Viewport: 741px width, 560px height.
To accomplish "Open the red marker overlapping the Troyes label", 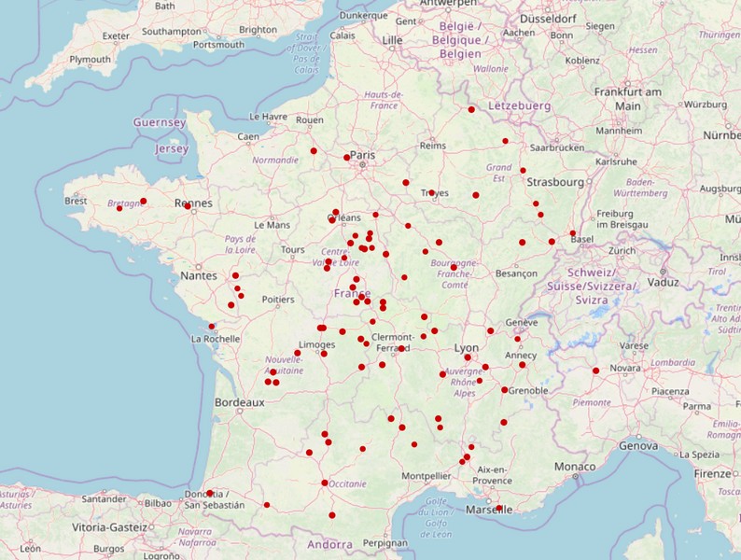I will click(431, 193).
